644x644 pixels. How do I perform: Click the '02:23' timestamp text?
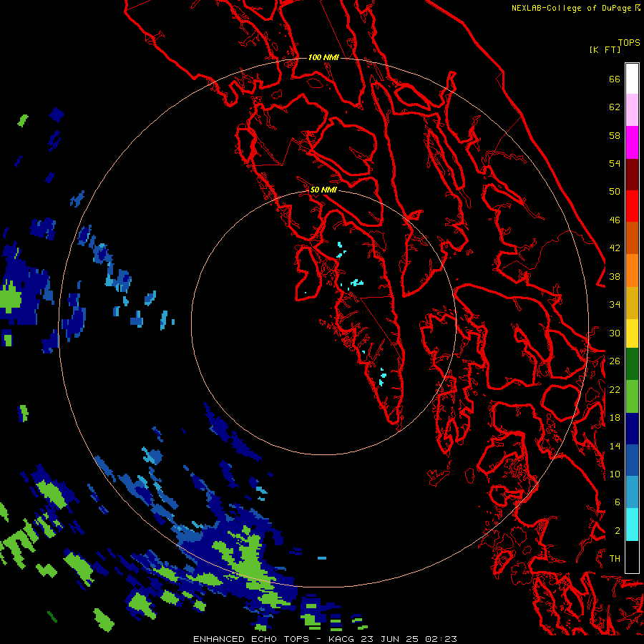pos(441,639)
